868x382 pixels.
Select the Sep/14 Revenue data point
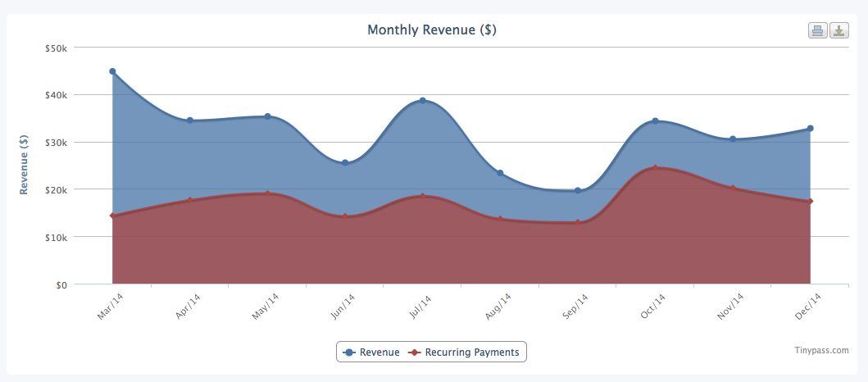[578, 191]
